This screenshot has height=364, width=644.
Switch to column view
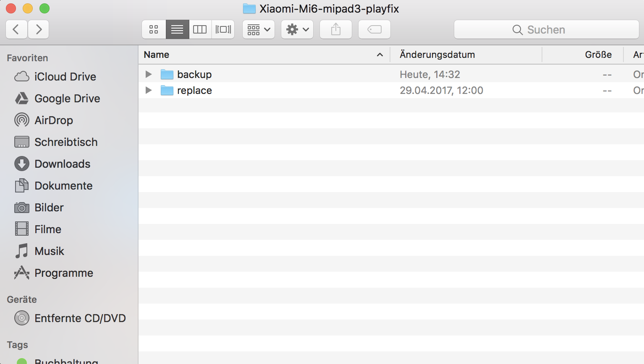click(200, 29)
